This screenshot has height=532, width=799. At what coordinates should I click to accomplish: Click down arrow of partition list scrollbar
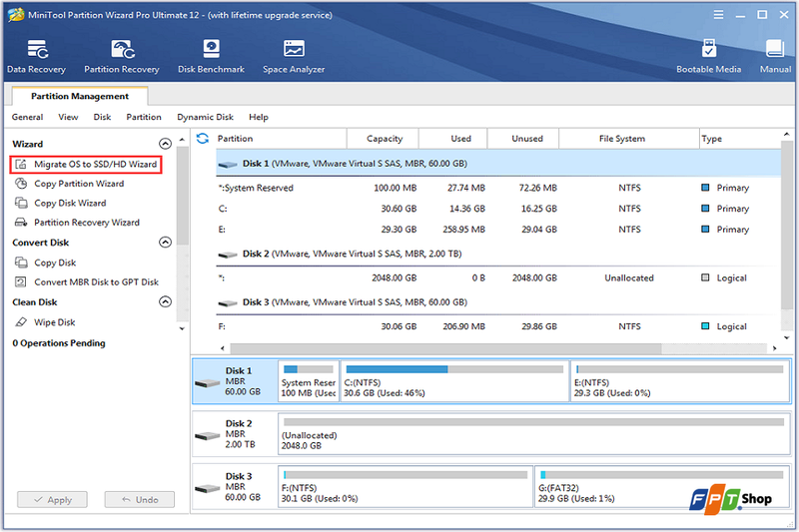coord(786,338)
